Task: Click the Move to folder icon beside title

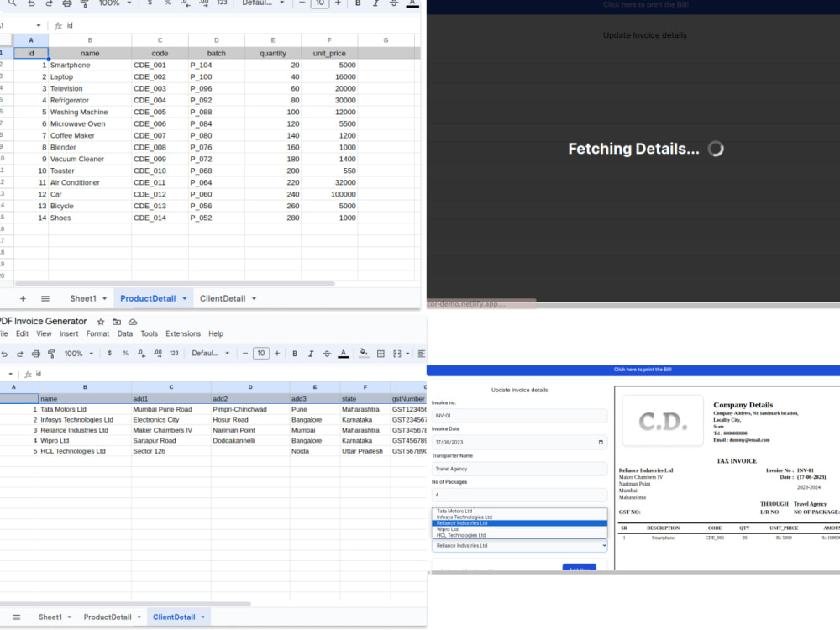Action: (x=117, y=322)
